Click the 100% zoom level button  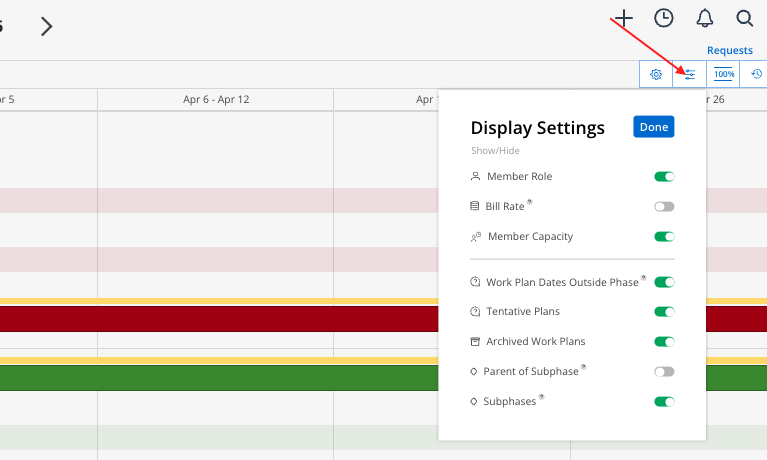pyautogui.click(x=724, y=74)
